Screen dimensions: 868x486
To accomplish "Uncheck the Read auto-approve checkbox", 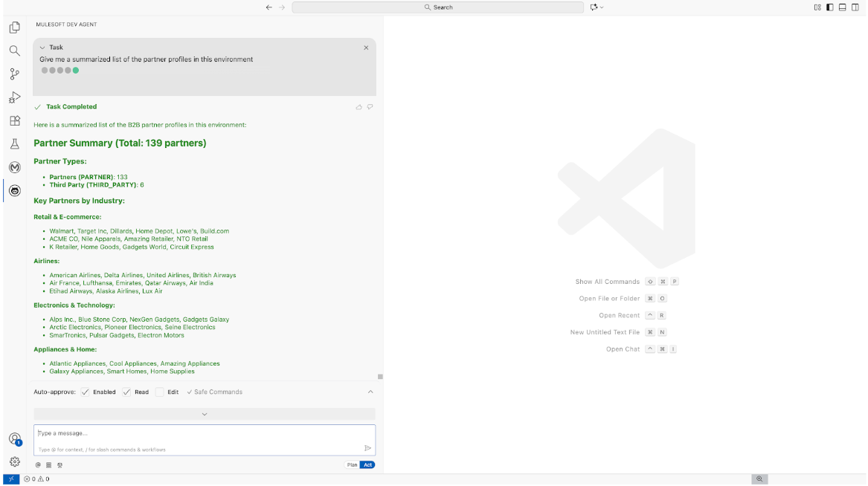I will click(x=126, y=392).
